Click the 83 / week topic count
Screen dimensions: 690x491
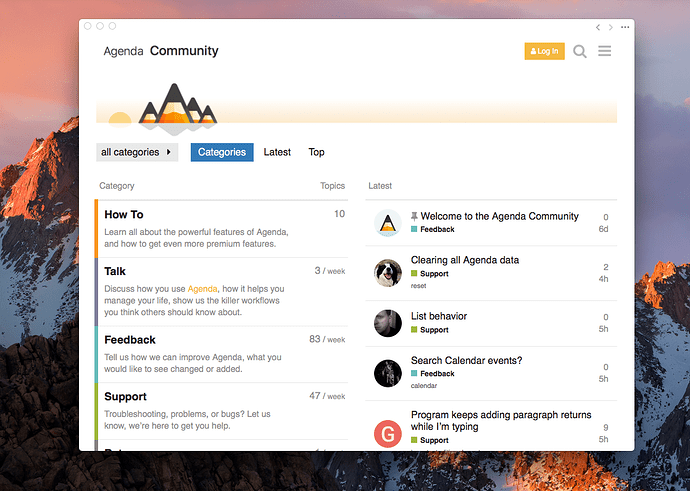coord(327,339)
